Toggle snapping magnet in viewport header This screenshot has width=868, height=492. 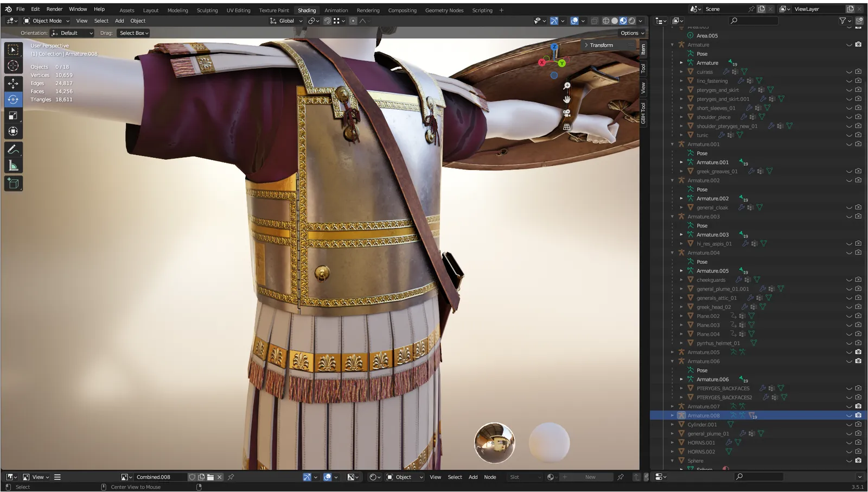coord(327,21)
